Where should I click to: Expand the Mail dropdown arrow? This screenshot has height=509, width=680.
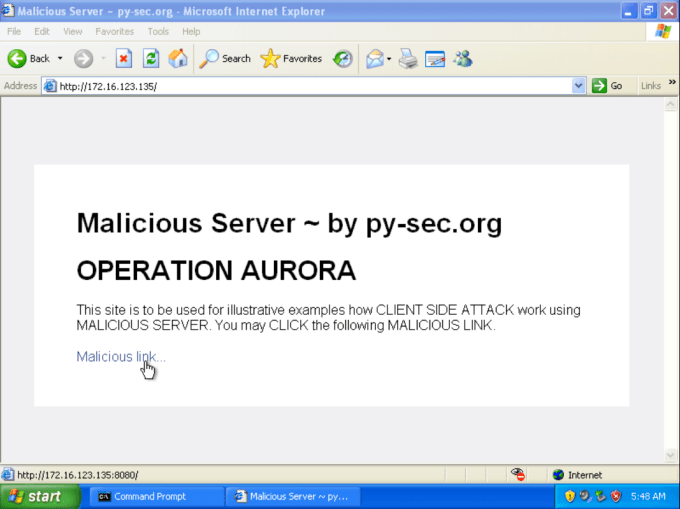389,59
